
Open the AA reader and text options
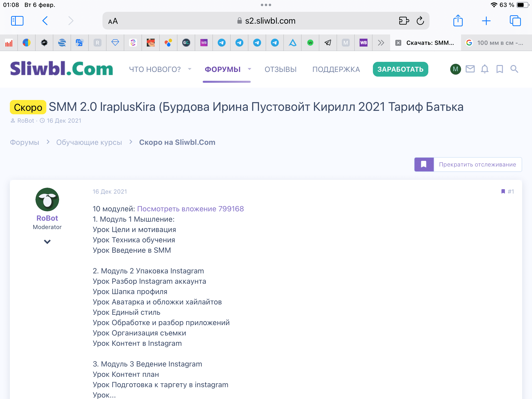(x=113, y=21)
